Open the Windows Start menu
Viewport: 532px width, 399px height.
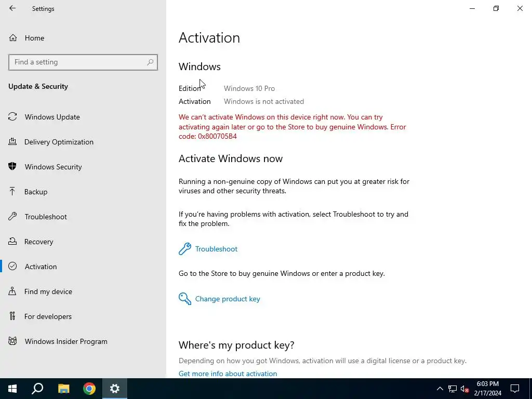click(12, 389)
